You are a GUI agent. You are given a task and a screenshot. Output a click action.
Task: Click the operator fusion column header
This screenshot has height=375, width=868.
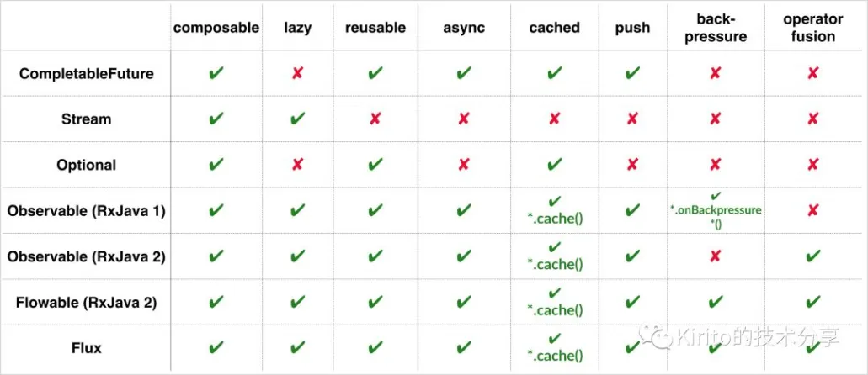812,29
